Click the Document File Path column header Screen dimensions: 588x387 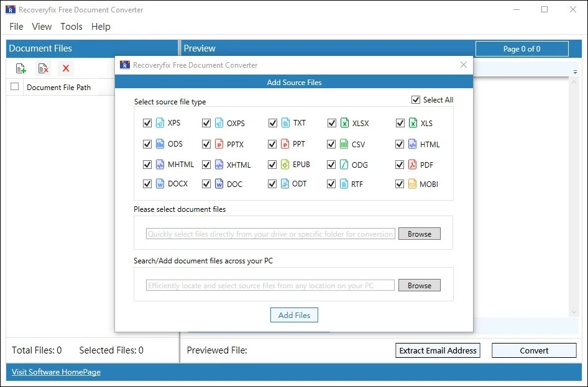point(59,88)
